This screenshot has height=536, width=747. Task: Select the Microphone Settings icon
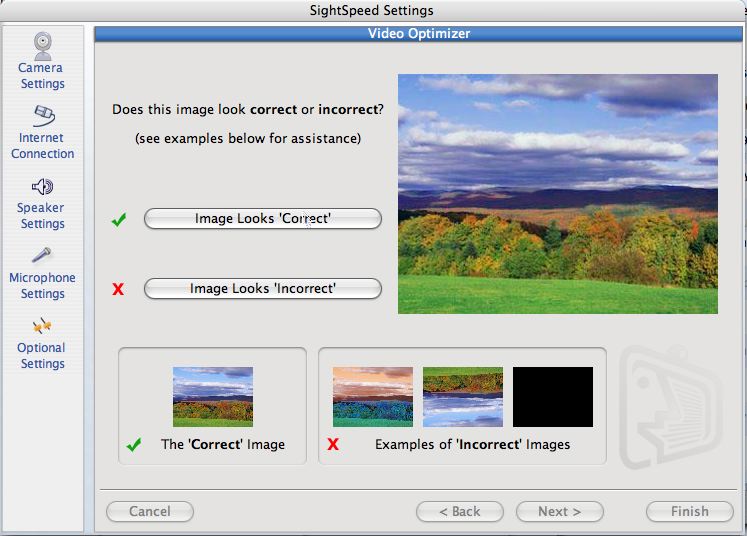click(x=42, y=256)
